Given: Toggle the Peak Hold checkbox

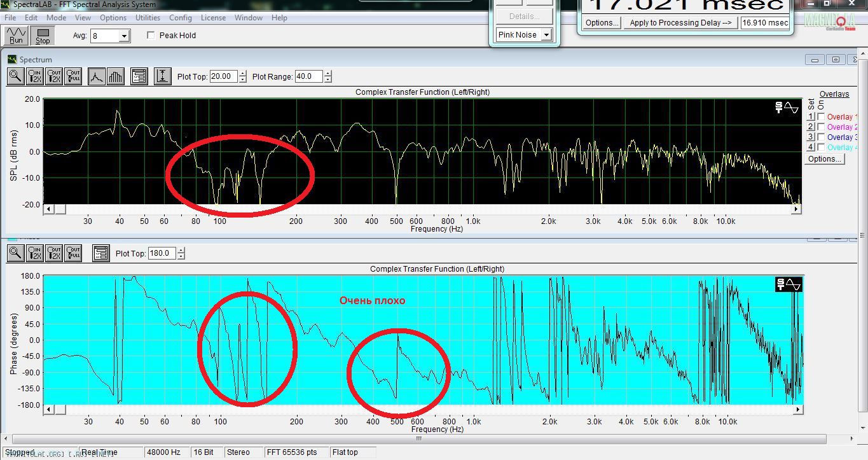Looking at the screenshot, I should (x=151, y=36).
